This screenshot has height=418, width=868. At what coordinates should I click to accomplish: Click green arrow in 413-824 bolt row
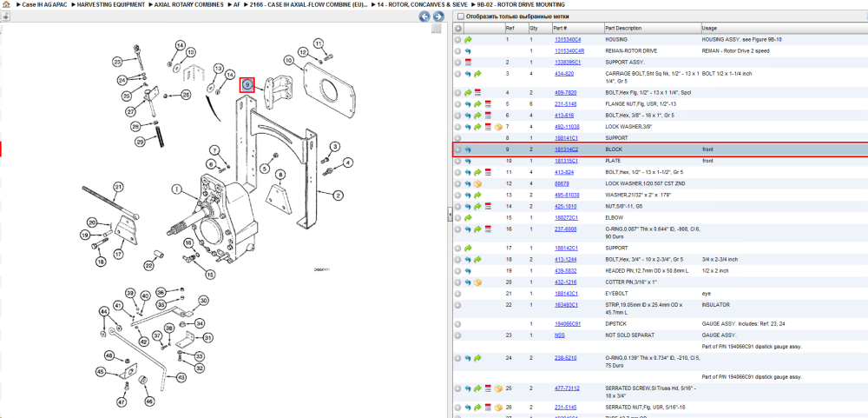pos(477,172)
